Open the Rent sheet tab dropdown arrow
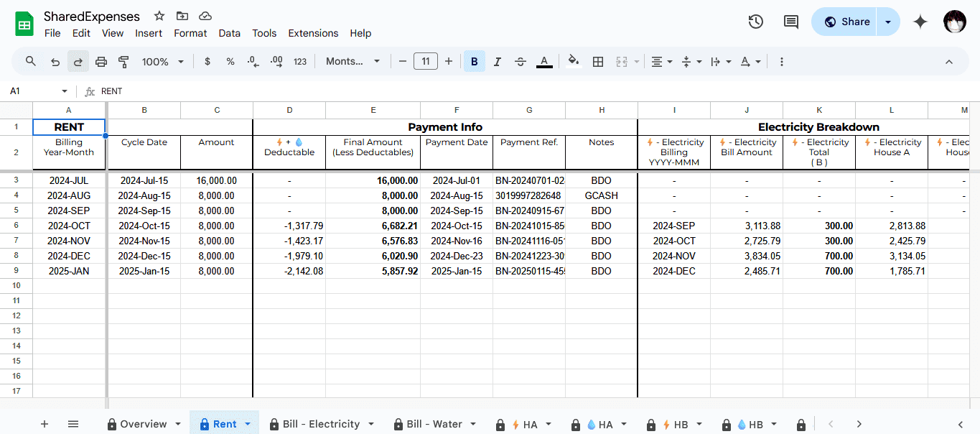Image resolution: width=980 pixels, height=434 pixels. (x=248, y=424)
